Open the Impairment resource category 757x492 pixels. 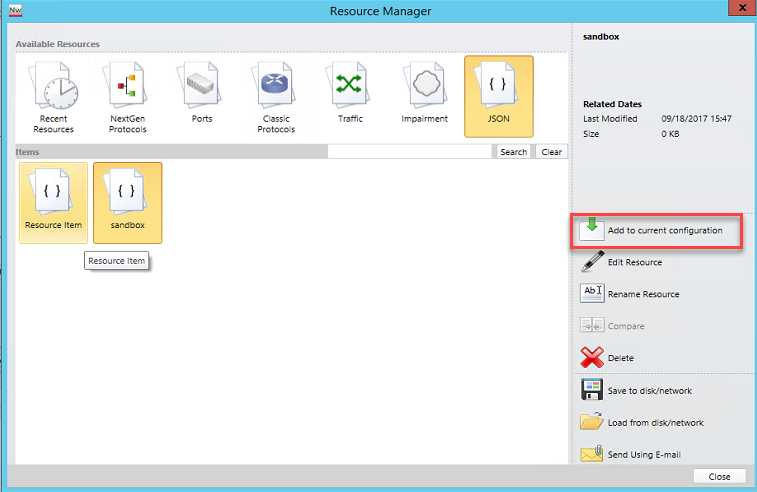[427, 96]
